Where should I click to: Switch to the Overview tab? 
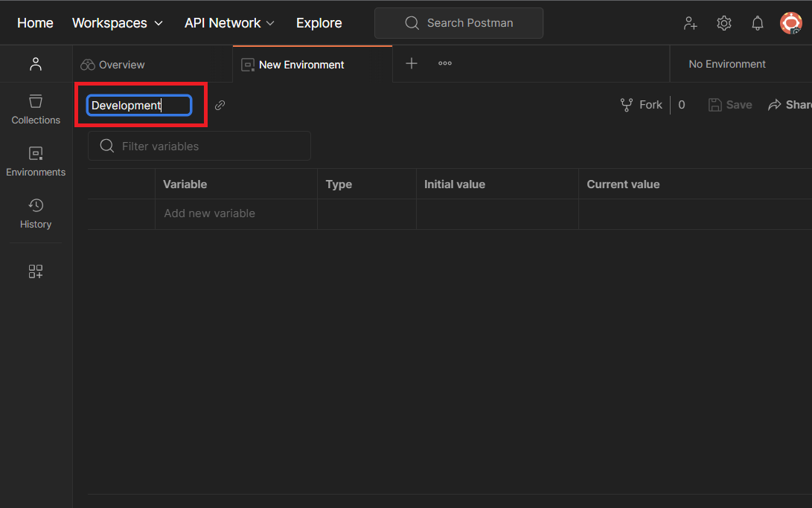pyautogui.click(x=153, y=64)
